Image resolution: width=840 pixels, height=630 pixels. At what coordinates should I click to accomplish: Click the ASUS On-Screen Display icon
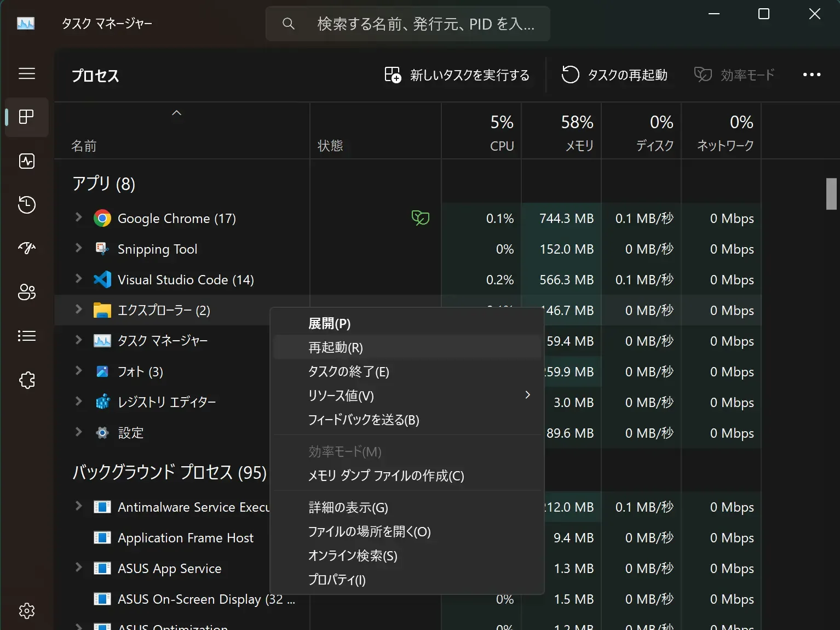[102, 599]
